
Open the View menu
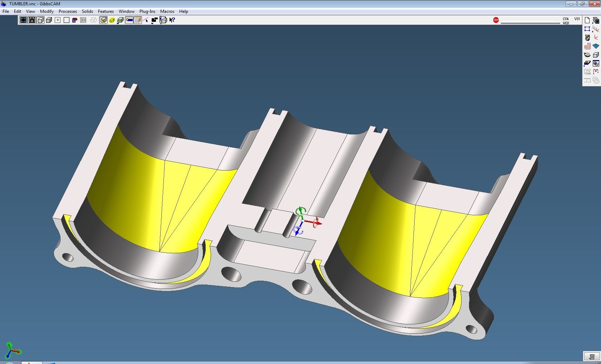click(30, 11)
